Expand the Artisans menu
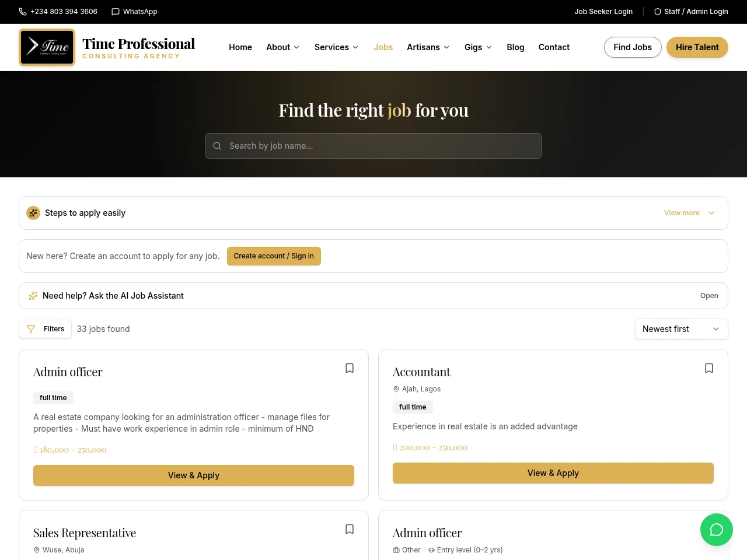 428,47
